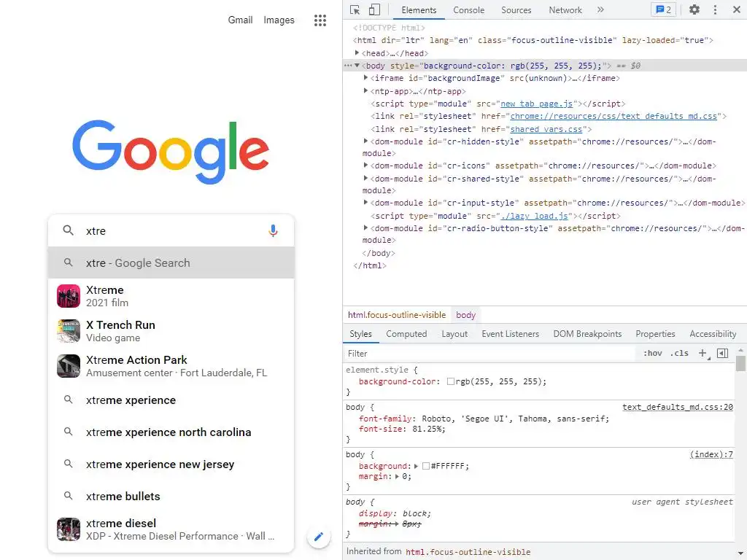Open the Accessibility tab
Screen dimensions: 747x560
[x=713, y=334]
